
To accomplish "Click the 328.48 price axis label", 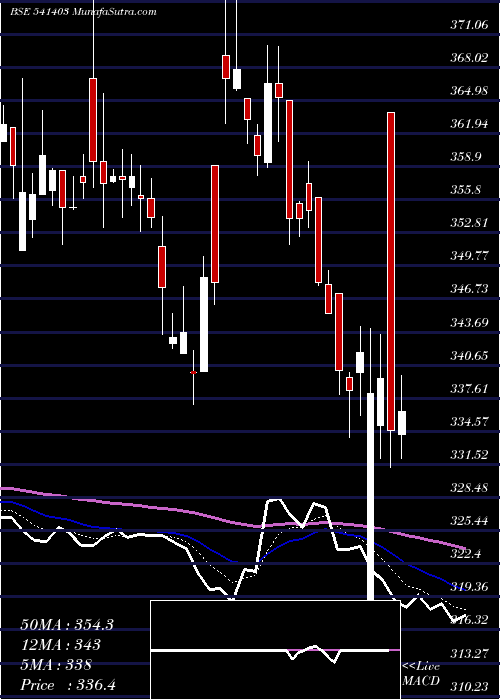I will pos(469,488).
